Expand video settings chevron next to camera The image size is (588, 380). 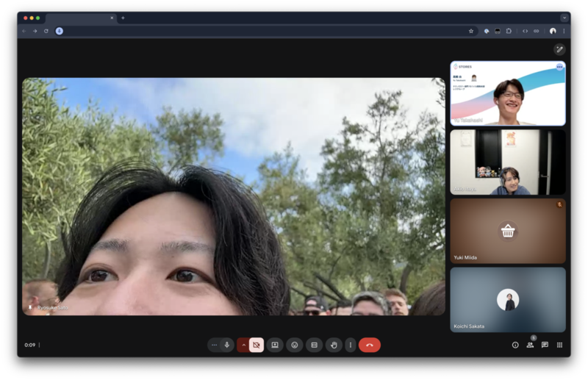point(244,345)
